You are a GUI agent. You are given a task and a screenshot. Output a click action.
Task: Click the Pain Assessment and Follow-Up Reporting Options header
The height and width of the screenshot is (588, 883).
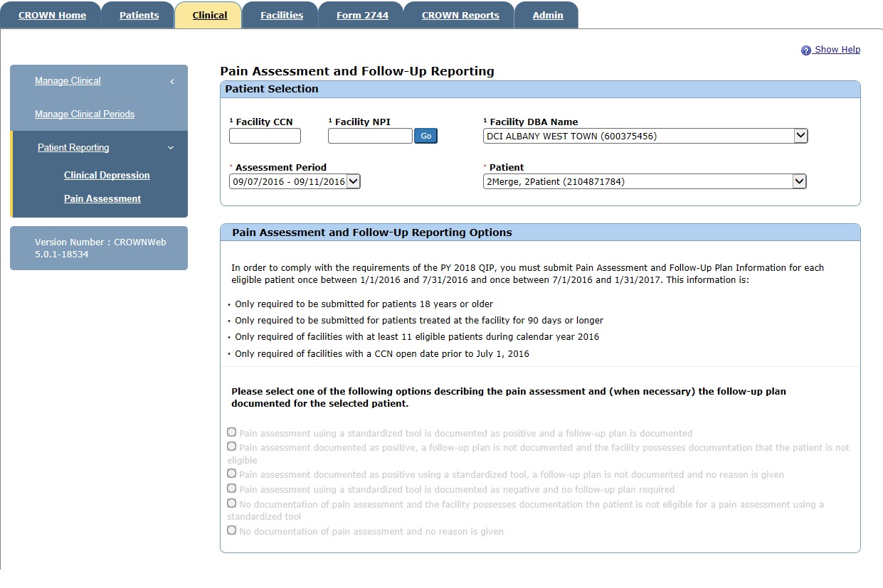coord(540,232)
